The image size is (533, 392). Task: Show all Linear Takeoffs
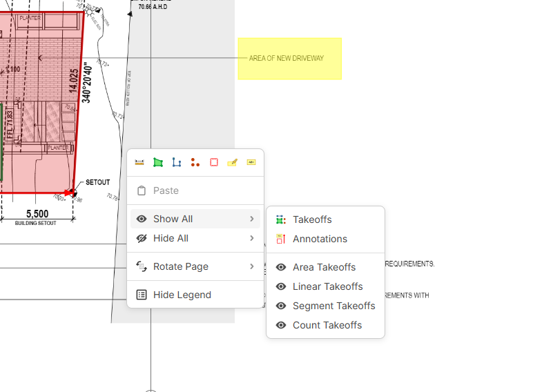click(327, 286)
